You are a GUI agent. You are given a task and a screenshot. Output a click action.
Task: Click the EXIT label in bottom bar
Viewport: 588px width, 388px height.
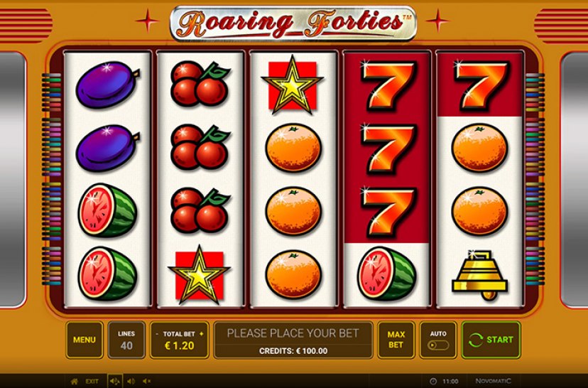pyautogui.click(x=92, y=381)
